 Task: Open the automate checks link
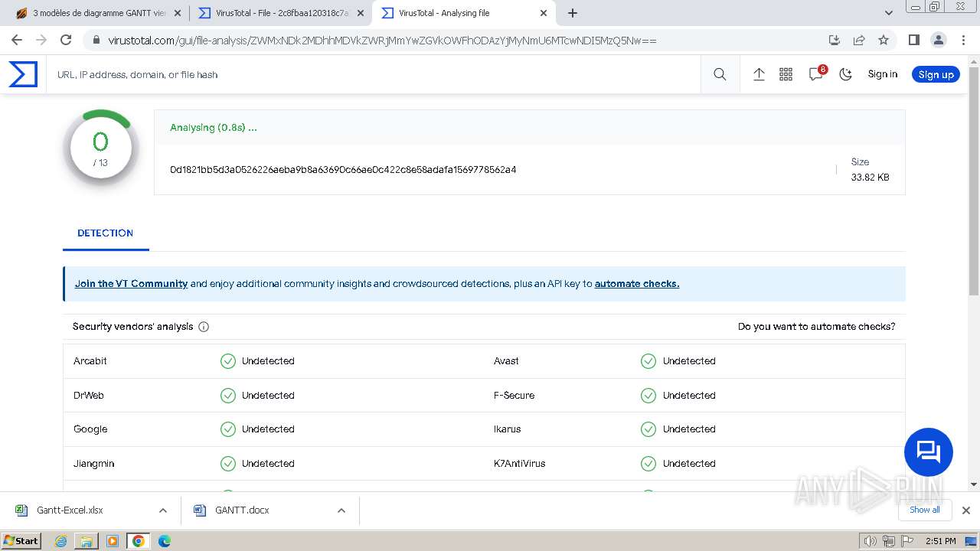[x=637, y=283]
